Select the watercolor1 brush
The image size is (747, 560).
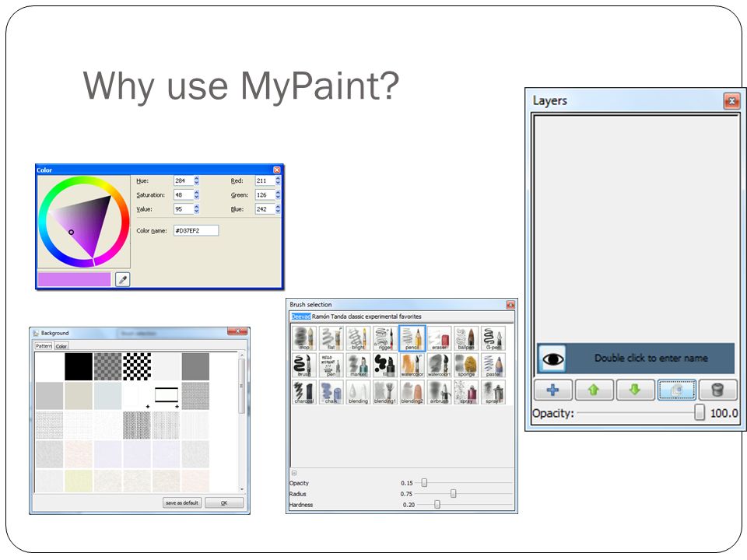pos(439,366)
